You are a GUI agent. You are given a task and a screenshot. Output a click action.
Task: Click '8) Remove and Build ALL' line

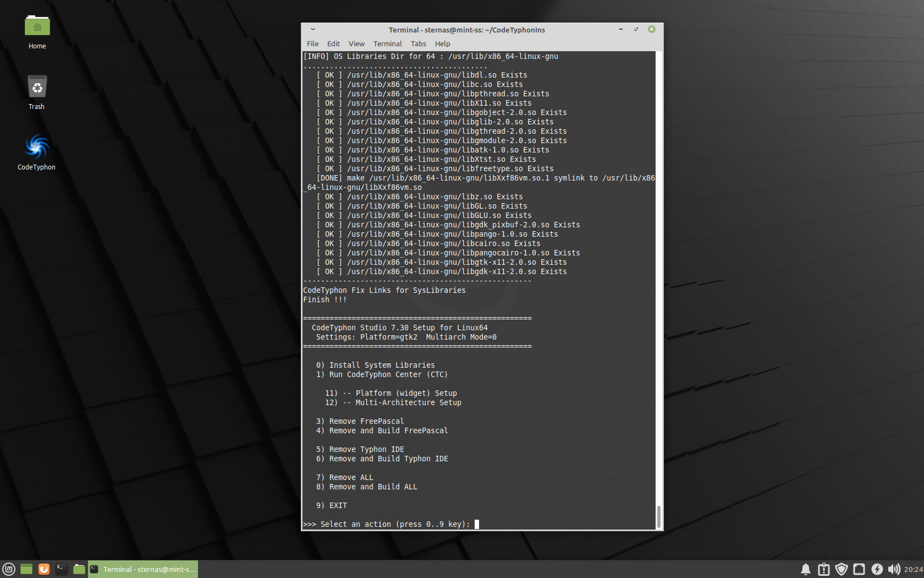click(x=366, y=487)
